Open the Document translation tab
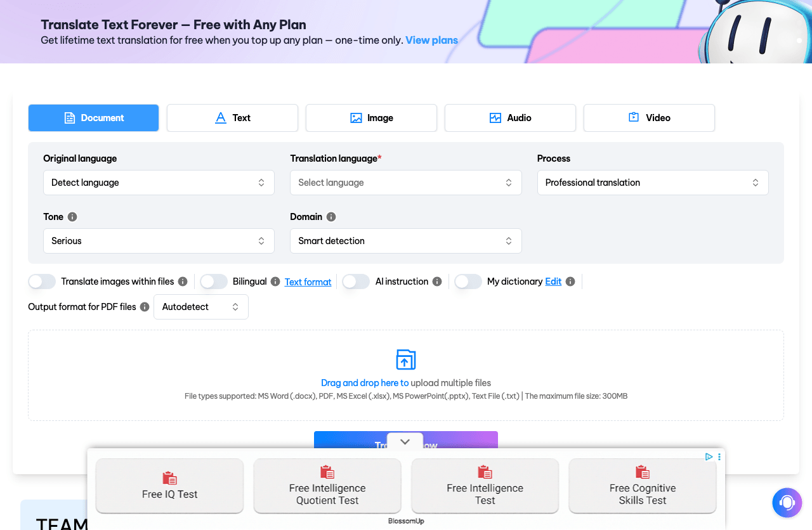This screenshot has width=812, height=530. coord(93,118)
